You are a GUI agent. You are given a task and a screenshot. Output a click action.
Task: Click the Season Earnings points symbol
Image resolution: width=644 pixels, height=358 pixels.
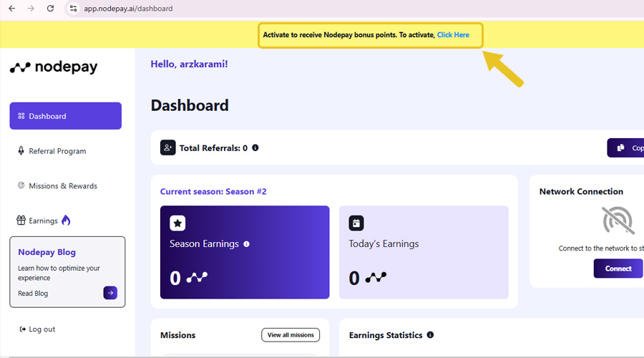pyautogui.click(x=197, y=277)
